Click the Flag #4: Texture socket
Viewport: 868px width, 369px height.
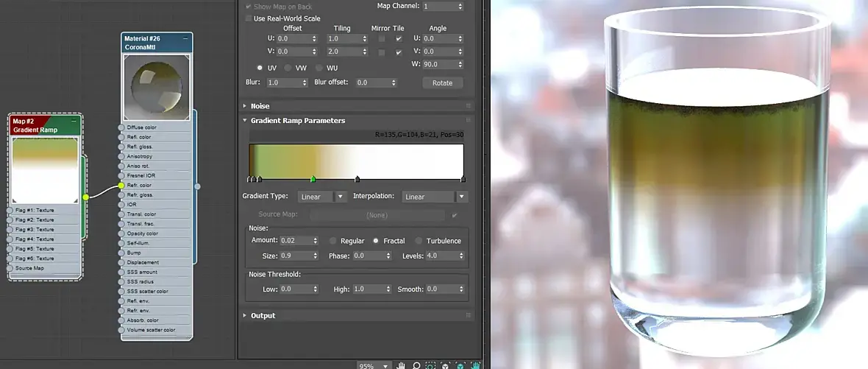click(x=10, y=239)
